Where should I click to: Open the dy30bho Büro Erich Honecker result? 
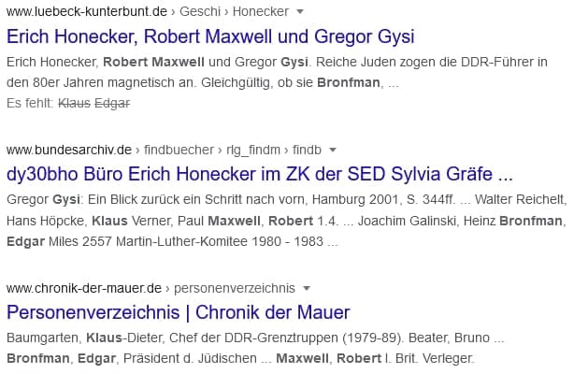coord(260,174)
